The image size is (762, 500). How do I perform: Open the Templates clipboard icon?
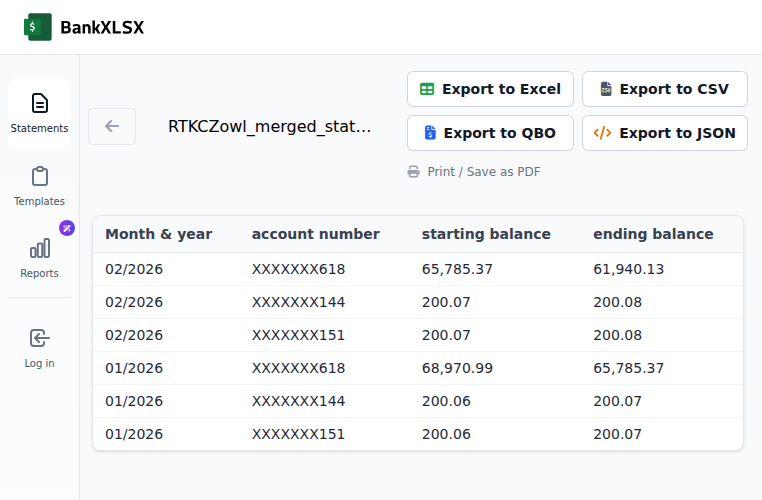39,176
